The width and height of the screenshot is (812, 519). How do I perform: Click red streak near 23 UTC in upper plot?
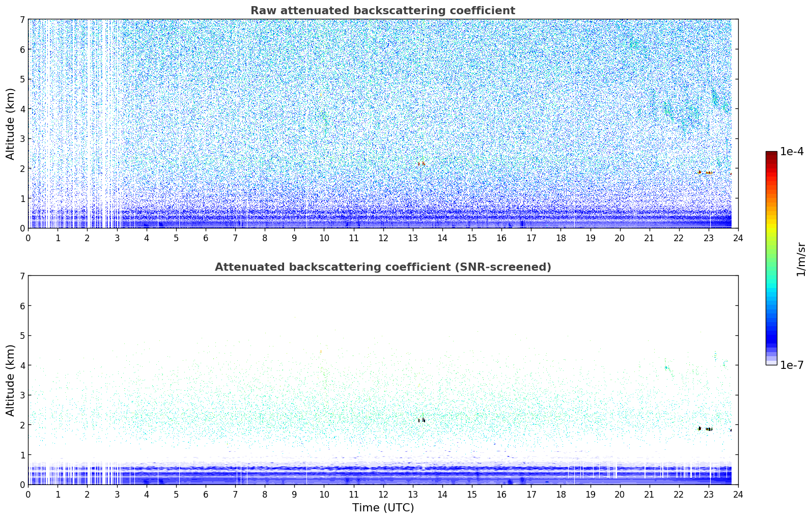click(x=708, y=172)
